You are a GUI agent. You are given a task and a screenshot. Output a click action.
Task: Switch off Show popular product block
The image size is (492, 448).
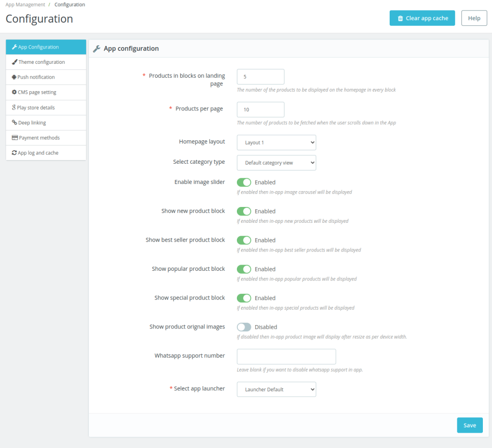244,269
